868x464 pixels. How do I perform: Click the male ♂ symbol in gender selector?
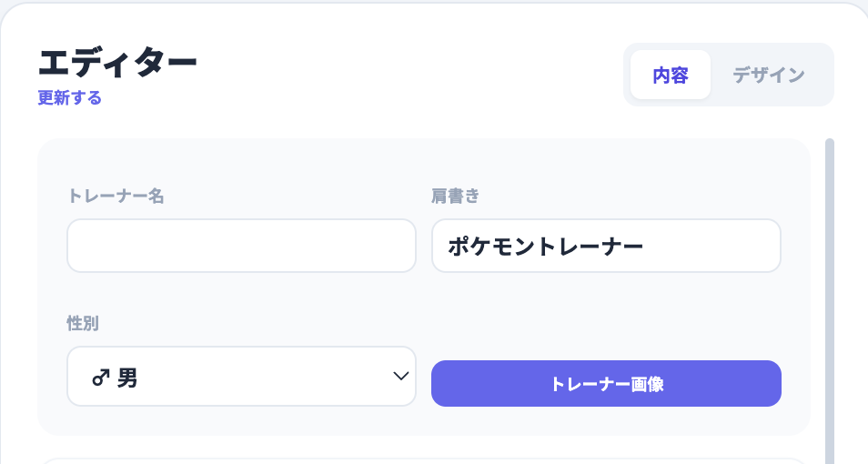[101, 377]
